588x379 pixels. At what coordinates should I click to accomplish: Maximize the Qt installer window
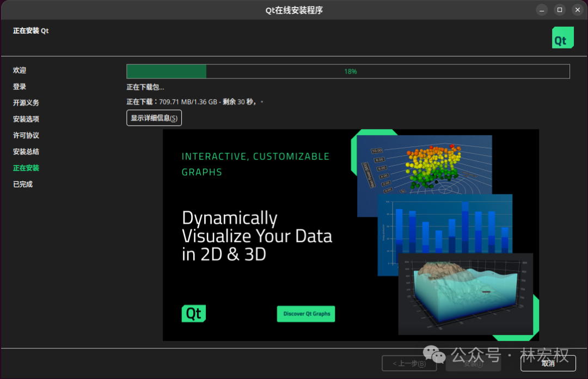(x=560, y=10)
